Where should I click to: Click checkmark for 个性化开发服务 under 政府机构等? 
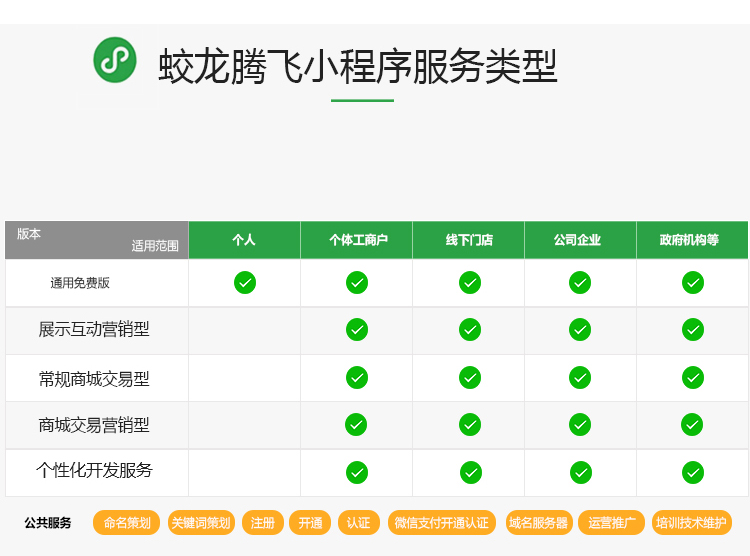pyautogui.click(x=693, y=472)
